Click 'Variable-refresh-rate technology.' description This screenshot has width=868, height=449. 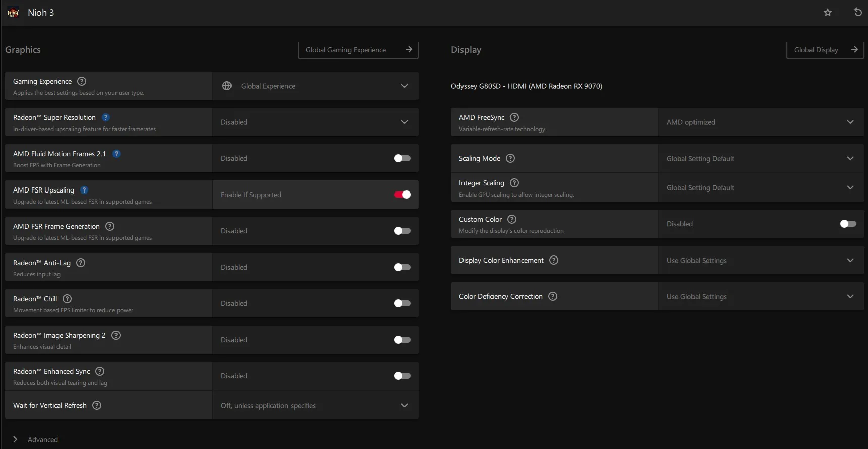[502, 129]
